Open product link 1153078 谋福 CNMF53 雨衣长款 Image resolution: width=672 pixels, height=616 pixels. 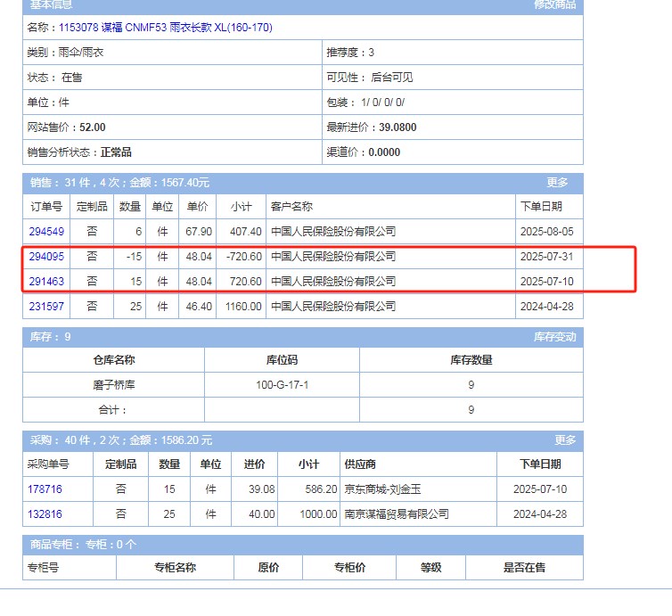(x=166, y=28)
